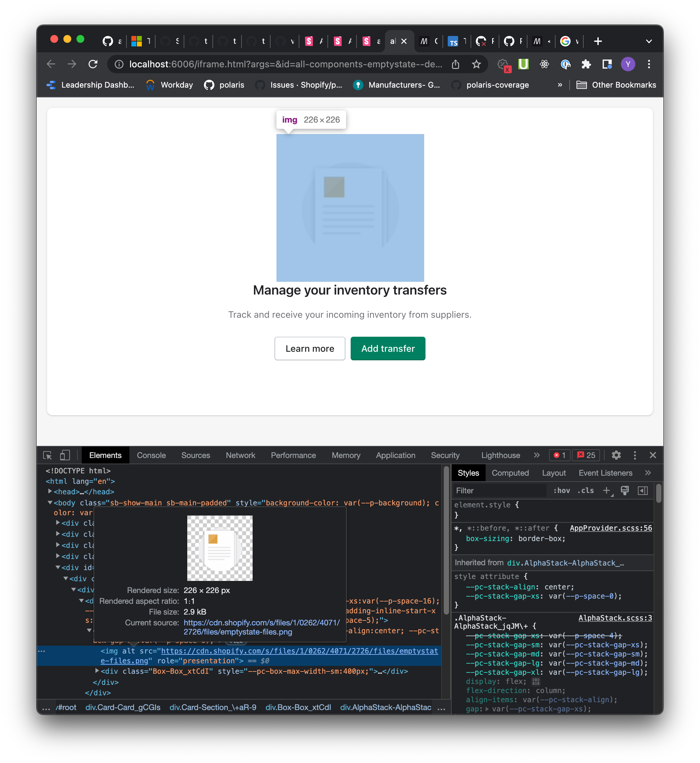The width and height of the screenshot is (700, 763).
Task: Open new browser tab plus icon
Action: point(598,41)
